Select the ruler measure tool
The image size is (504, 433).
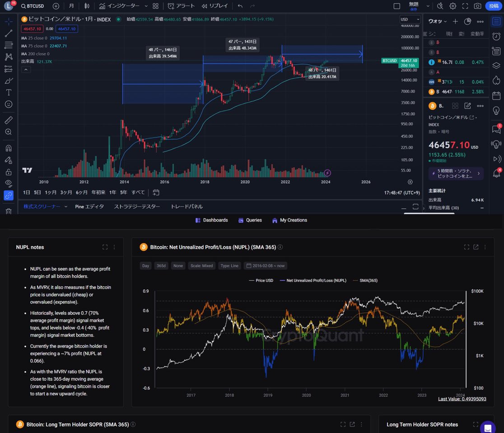click(x=9, y=120)
